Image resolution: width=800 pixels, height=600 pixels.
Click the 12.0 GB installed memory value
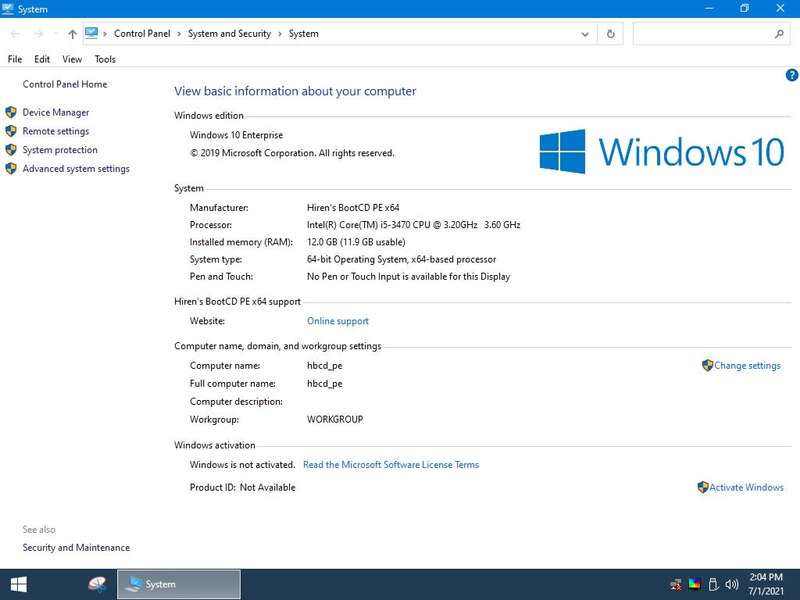(356, 242)
